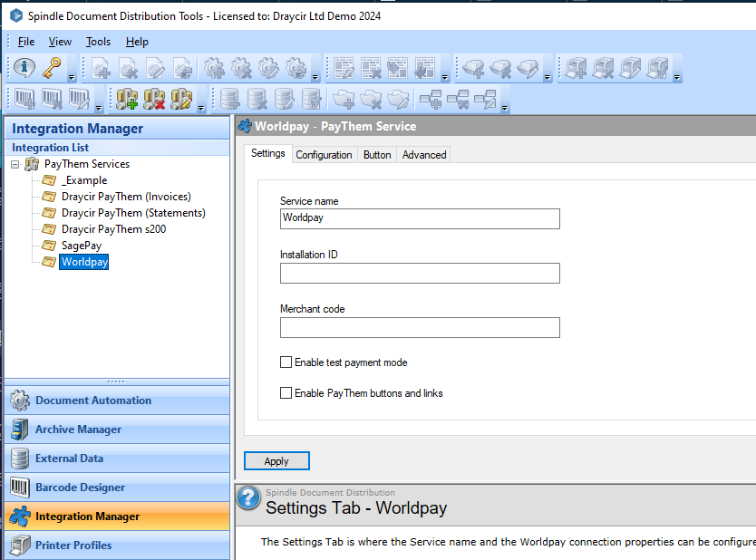Viewport: 756px width, 560px height.
Task: Click the add gear rule icon
Action: click(x=214, y=69)
